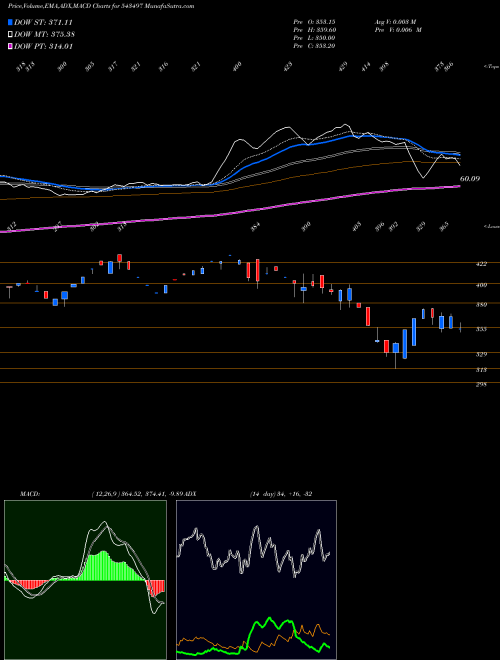Click the 'Avg V: 0.003 M' volume text

tap(395, 22)
